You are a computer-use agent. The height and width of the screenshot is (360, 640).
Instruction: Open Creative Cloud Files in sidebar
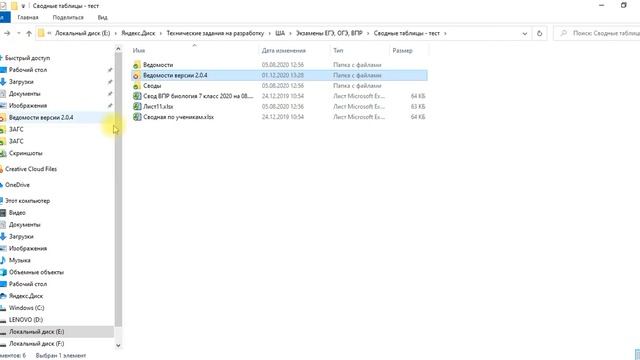click(31, 169)
